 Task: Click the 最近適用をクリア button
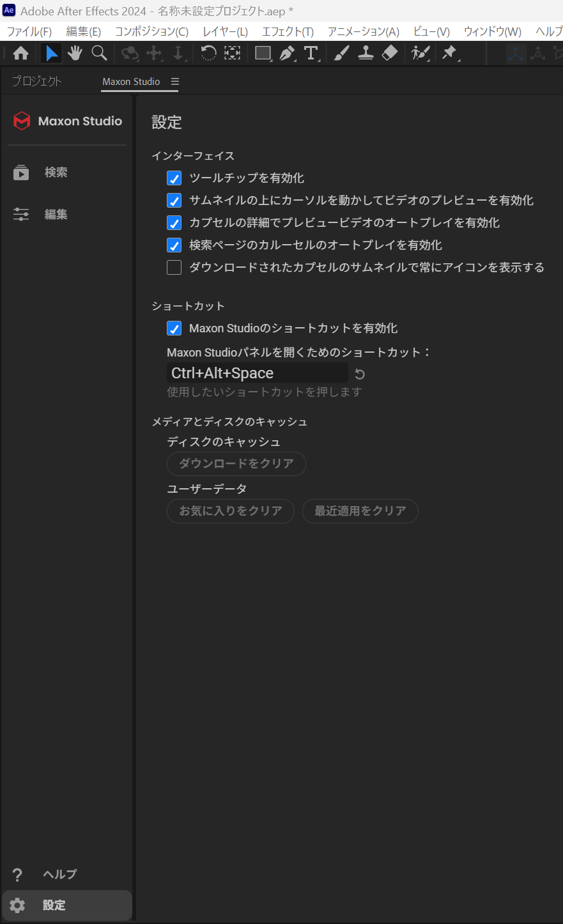[360, 511]
